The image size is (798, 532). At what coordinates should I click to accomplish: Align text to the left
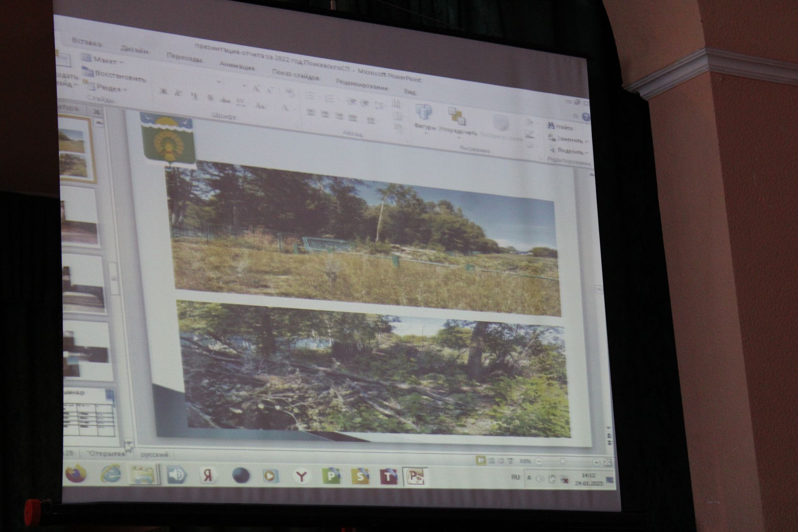point(311,112)
